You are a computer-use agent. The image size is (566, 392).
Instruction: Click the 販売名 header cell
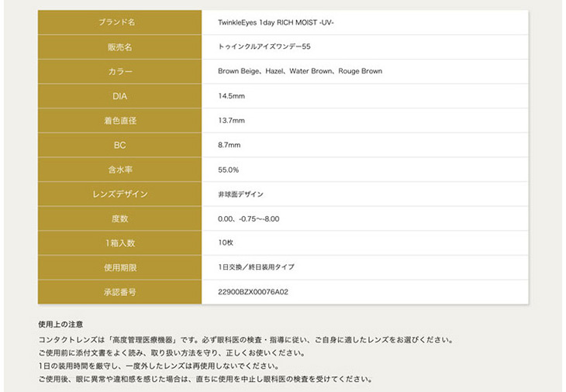tap(119, 47)
